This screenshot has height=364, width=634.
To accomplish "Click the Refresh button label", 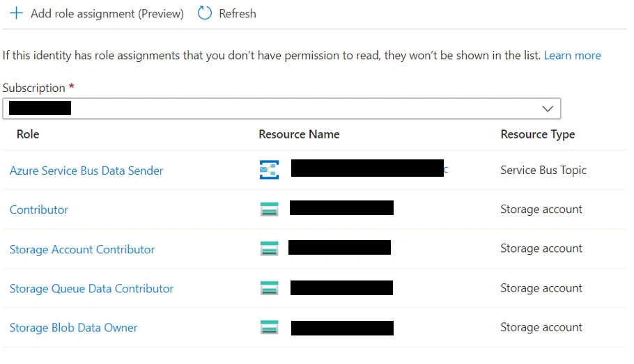I will (x=238, y=14).
